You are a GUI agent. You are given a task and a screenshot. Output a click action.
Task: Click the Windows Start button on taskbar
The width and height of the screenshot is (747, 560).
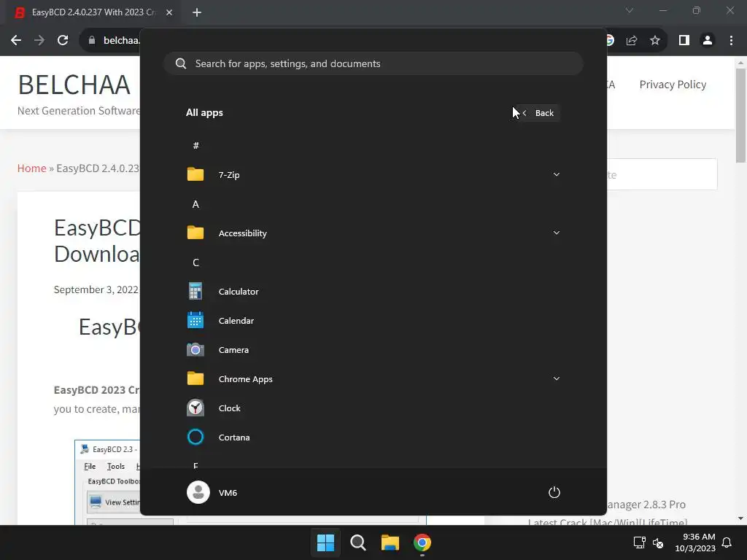pos(326,542)
